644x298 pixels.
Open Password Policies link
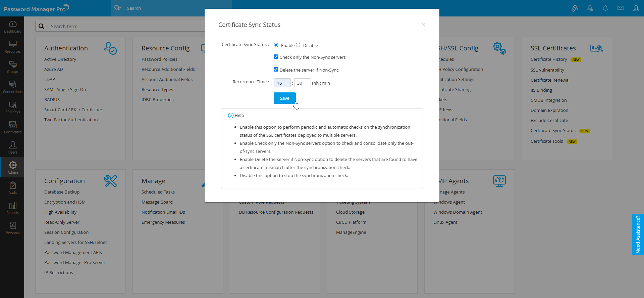(159, 59)
